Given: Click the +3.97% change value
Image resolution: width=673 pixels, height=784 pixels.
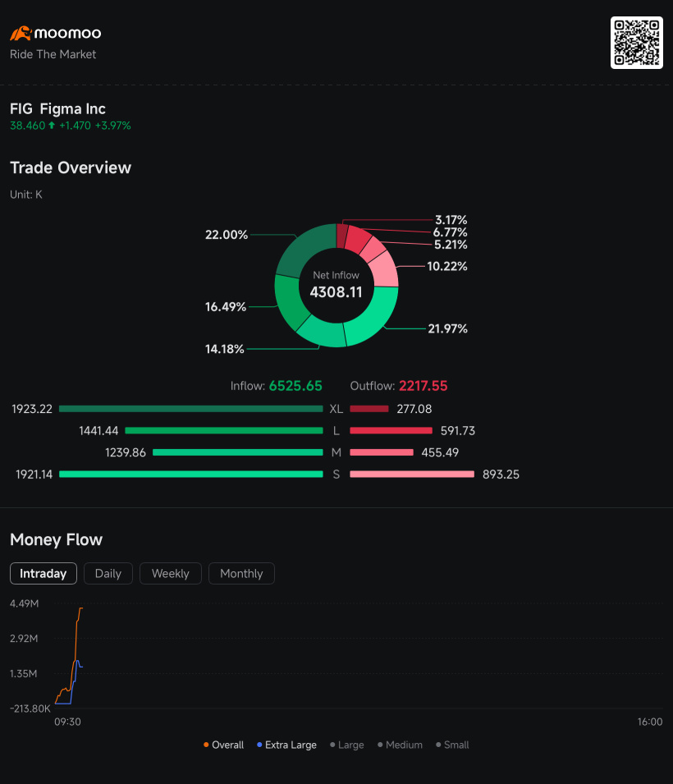Looking at the screenshot, I should click(x=113, y=126).
